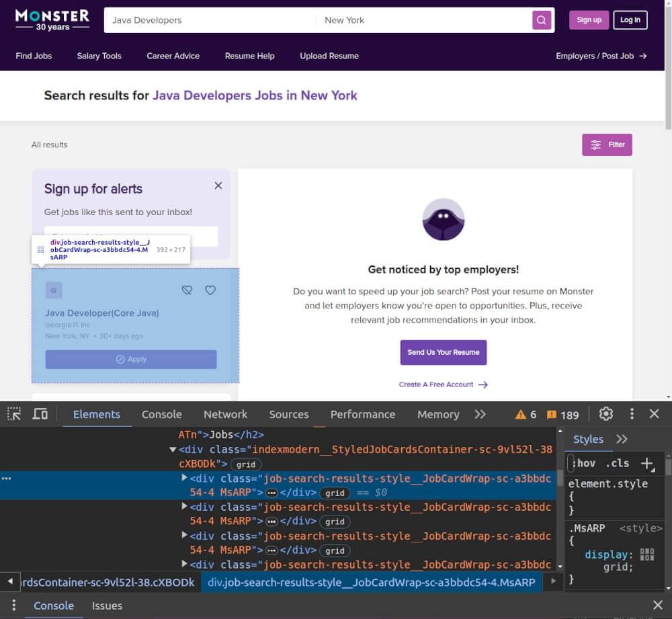Dismiss the job card with the crossed-heart icon
Image resolution: width=672 pixels, height=619 pixels.
click(x=187, y=290)
